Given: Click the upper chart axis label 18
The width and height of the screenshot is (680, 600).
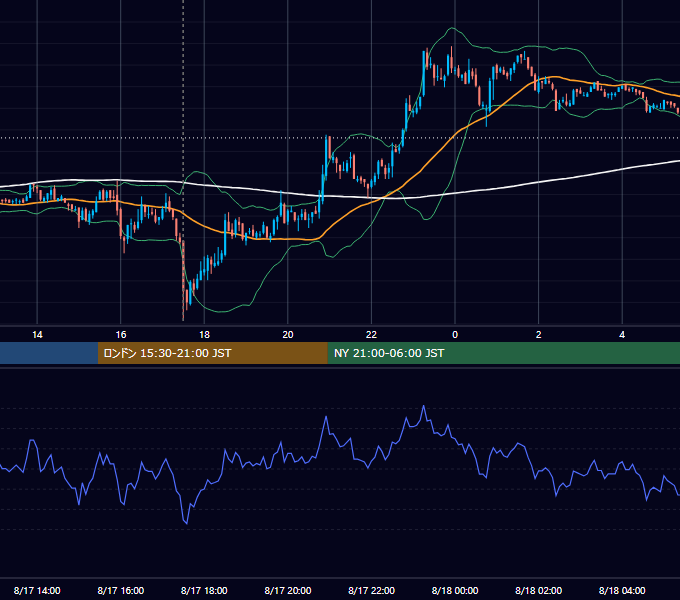Looking at the screenshot, I should (x=204, y=335).
